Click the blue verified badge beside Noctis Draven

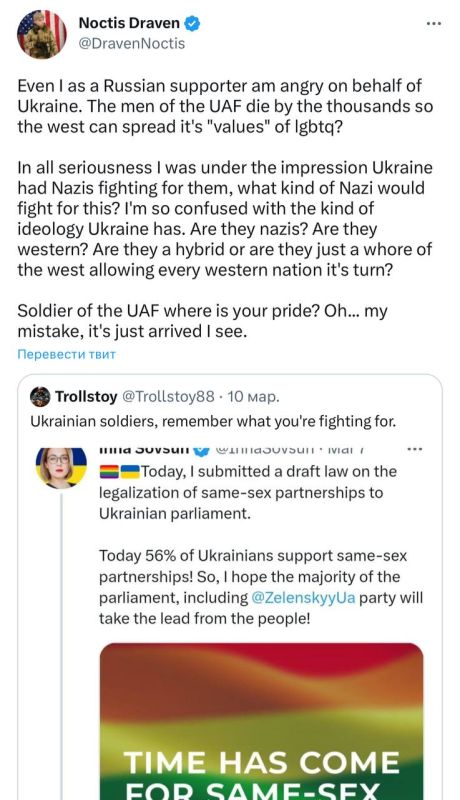click(x=192, y=23)
